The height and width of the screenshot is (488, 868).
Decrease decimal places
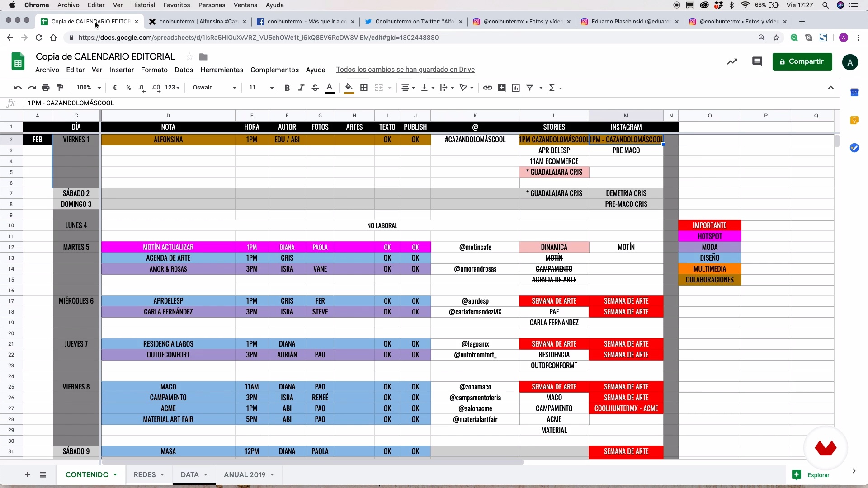coord(142,88)
